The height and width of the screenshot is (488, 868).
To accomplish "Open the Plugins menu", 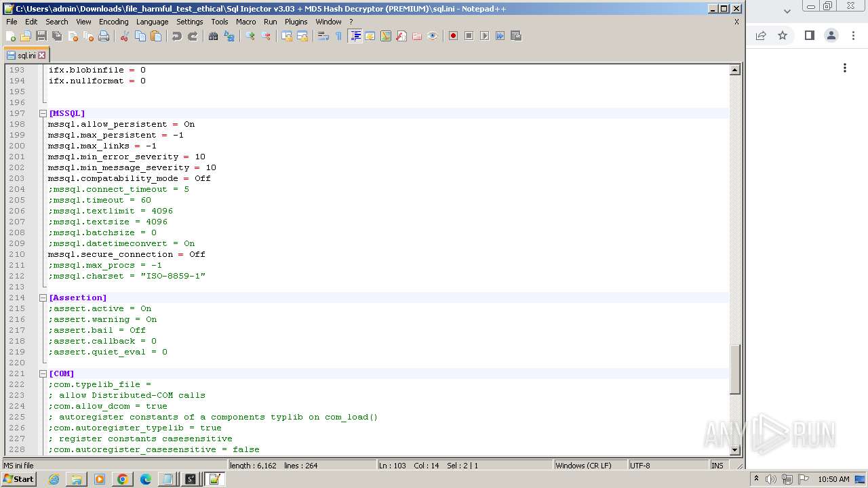I will [296, 22].
